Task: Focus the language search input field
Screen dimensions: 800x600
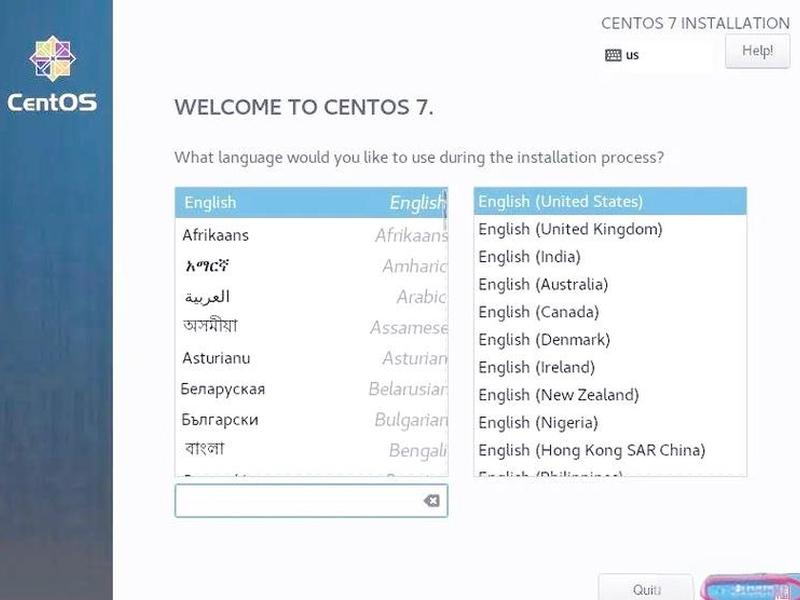Action: 311,501
